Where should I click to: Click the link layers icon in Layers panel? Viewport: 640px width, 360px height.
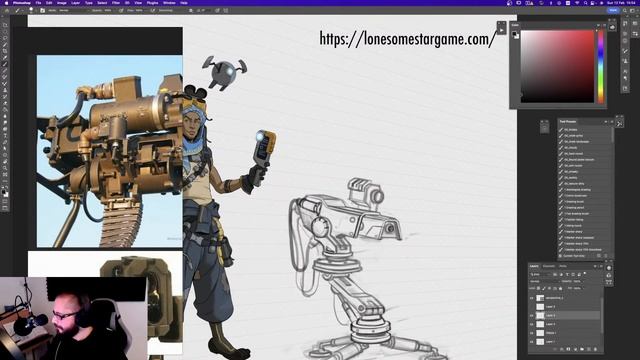[555, 349]
